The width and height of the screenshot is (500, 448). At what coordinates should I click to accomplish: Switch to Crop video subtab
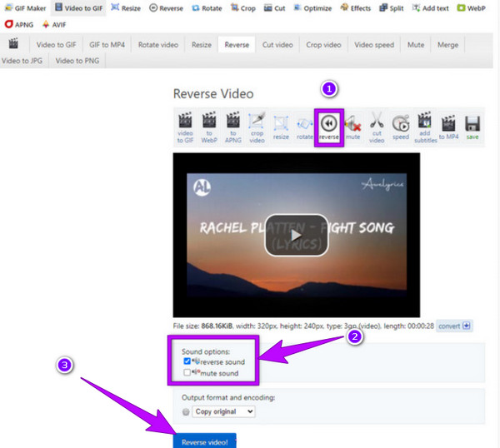323,45
